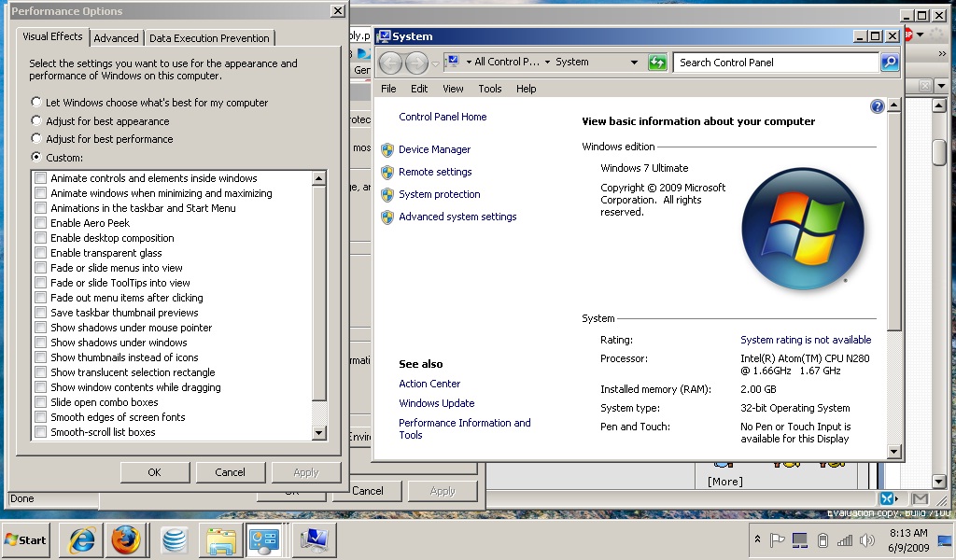The height and width of the screenshot is (560, 956).
Task: Check Enable transparent glass
Action: point(41,253)
